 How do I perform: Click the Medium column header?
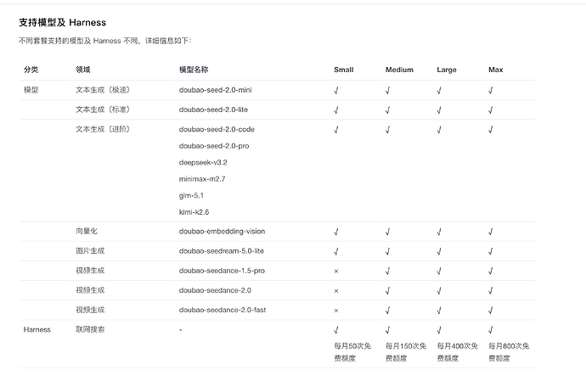tap(399, 70)
